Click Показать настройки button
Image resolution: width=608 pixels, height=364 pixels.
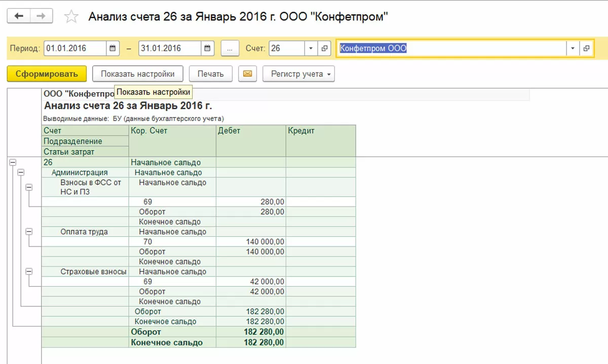[138, 74]
